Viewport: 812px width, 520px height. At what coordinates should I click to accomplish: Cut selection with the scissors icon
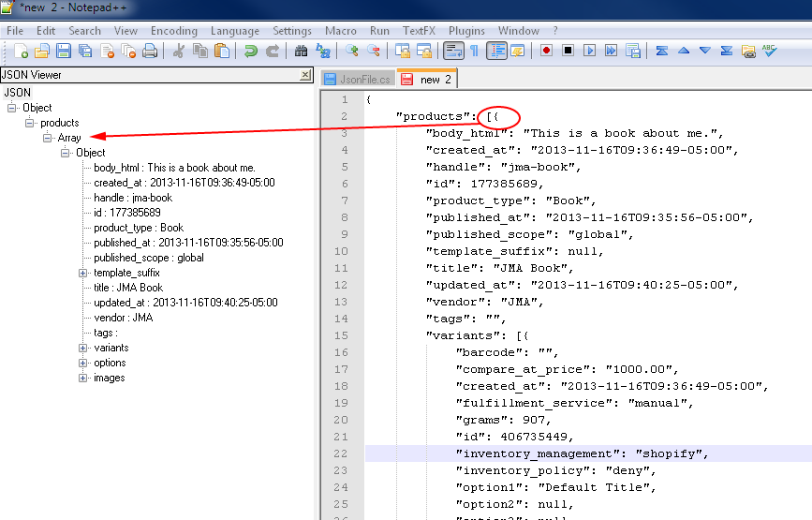179,51
